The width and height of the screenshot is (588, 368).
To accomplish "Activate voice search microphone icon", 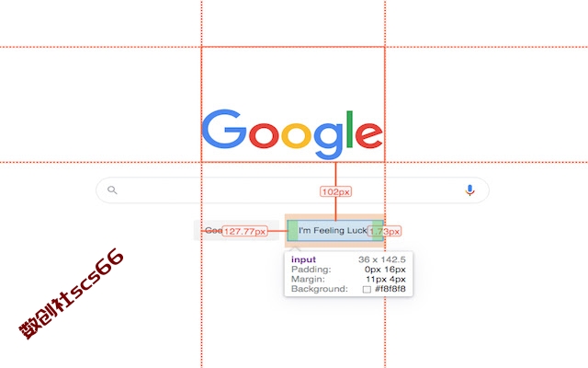I will pyautogui.click(x=469, y=190).
